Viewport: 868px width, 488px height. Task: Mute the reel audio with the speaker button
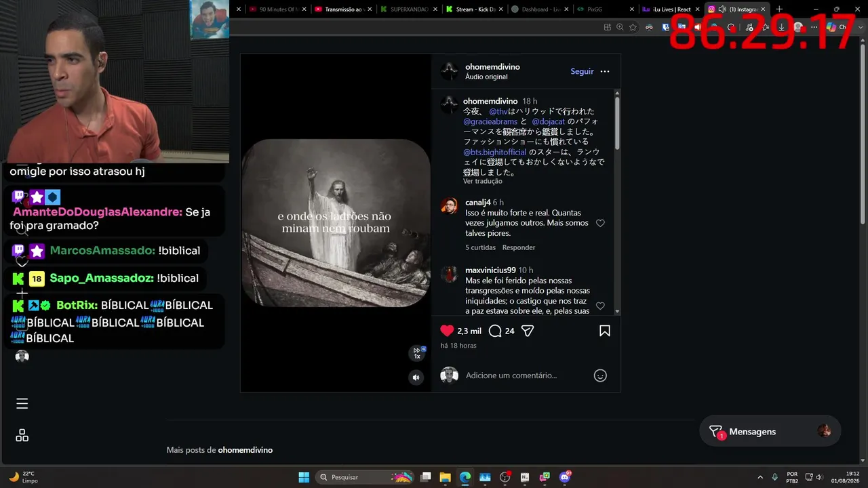[x=416, y=378]
